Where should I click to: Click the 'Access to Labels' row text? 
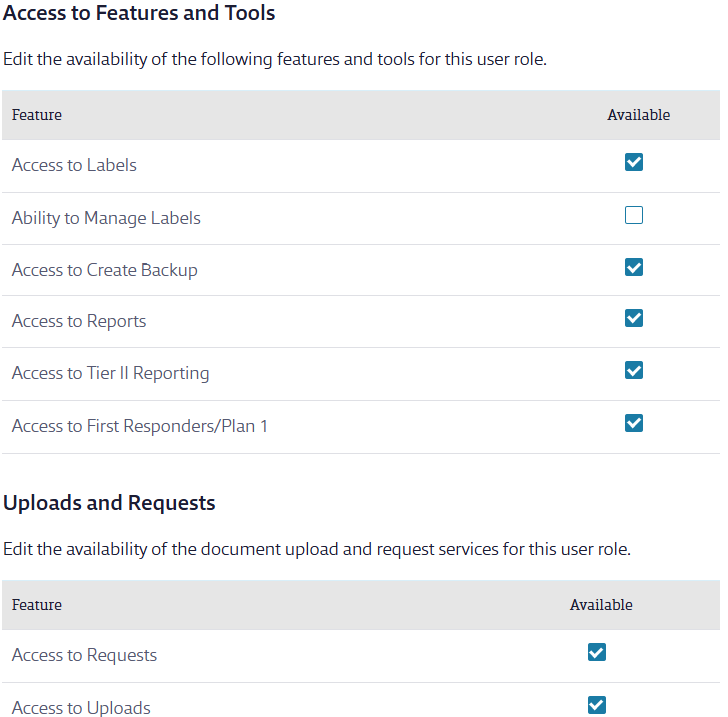(x=74, y=165)
